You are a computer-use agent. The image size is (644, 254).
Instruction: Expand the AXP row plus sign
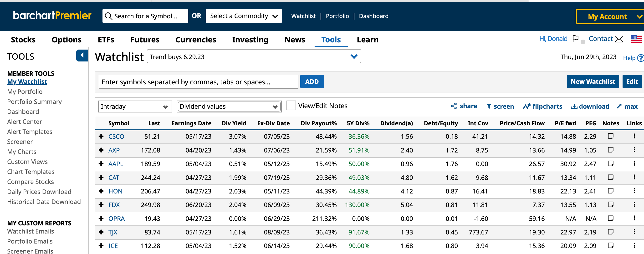click(x=101, y=150)
